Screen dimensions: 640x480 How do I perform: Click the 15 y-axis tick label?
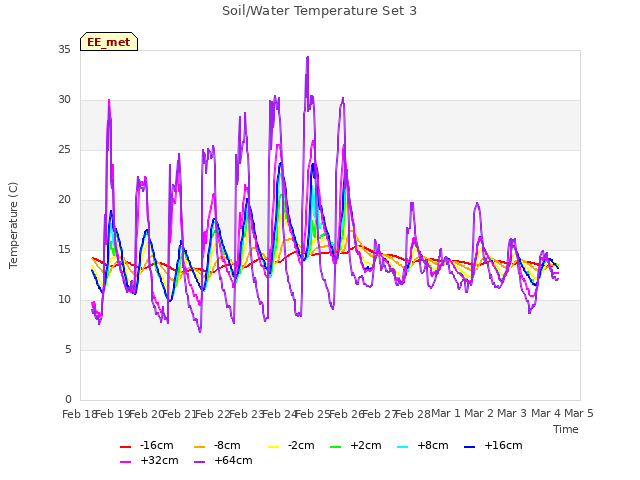[64, 249]
